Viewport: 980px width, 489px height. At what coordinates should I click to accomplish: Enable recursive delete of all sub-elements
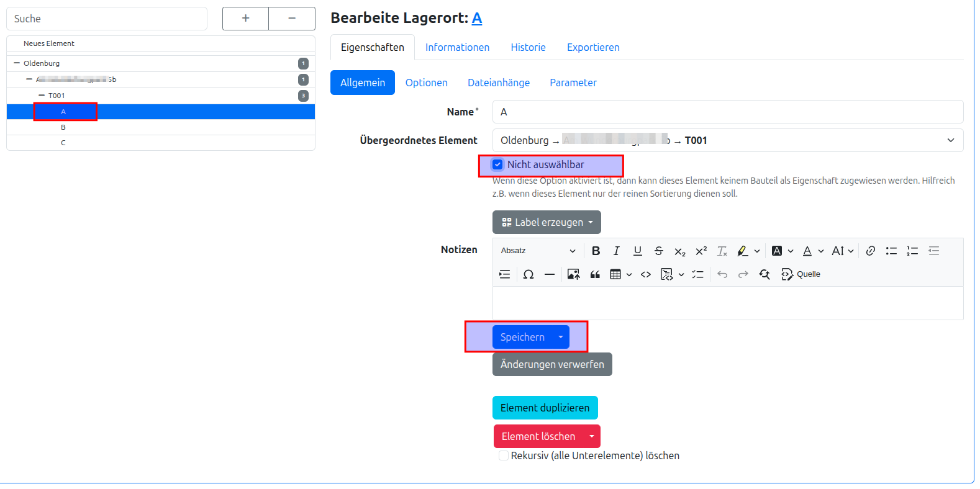[x=504, y=455]
